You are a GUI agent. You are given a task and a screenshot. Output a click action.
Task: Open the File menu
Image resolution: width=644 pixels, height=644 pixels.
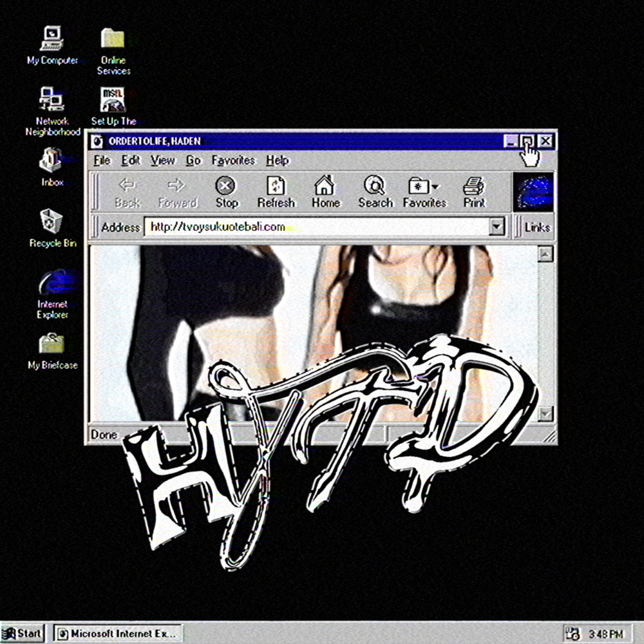(102, 160)
